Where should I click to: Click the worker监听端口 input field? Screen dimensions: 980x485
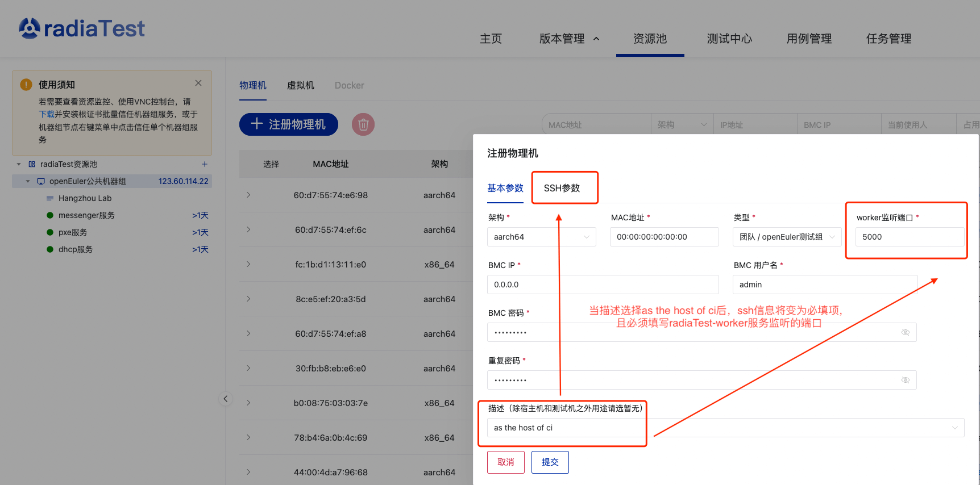pos(909,237)
